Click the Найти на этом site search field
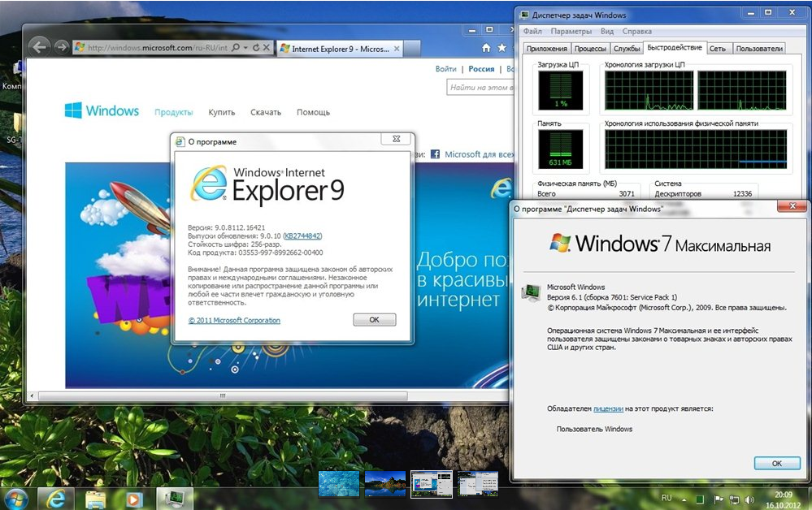The width and height of the screenshot is (812, 510). pyautogui.click(x=480, y=88)
